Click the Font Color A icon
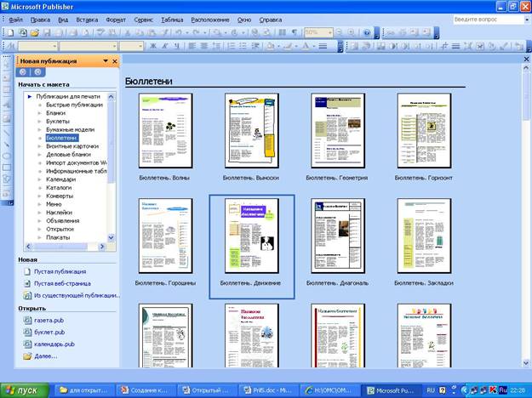This screenshot has width=532, height=398. coord(306,46)
